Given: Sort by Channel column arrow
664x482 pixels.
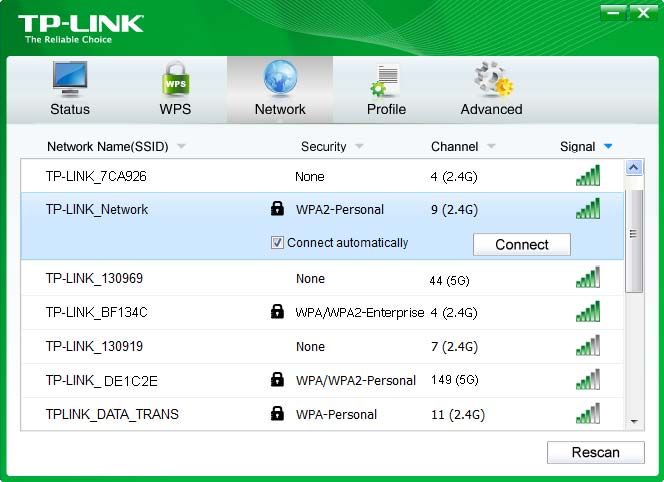Looking at the screenshot, I should pyautogui.click(x=491, y=146).
